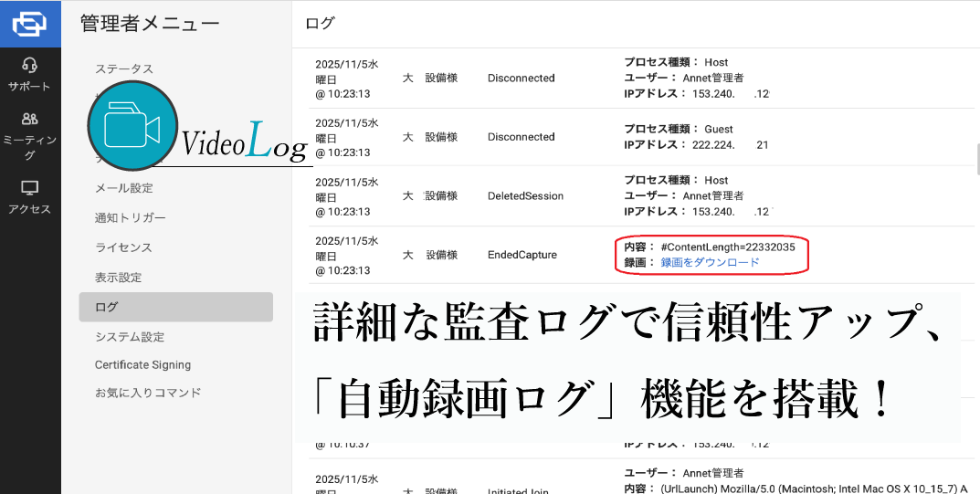Screen dimensions: 980x494
Task: Click the ScreenConnect logo icon
Action: 29,23
